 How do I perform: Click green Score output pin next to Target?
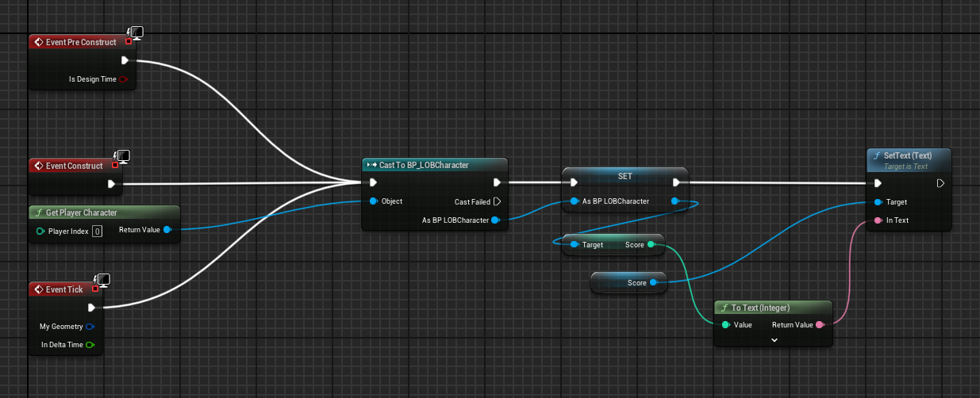[x=651, y=245]
